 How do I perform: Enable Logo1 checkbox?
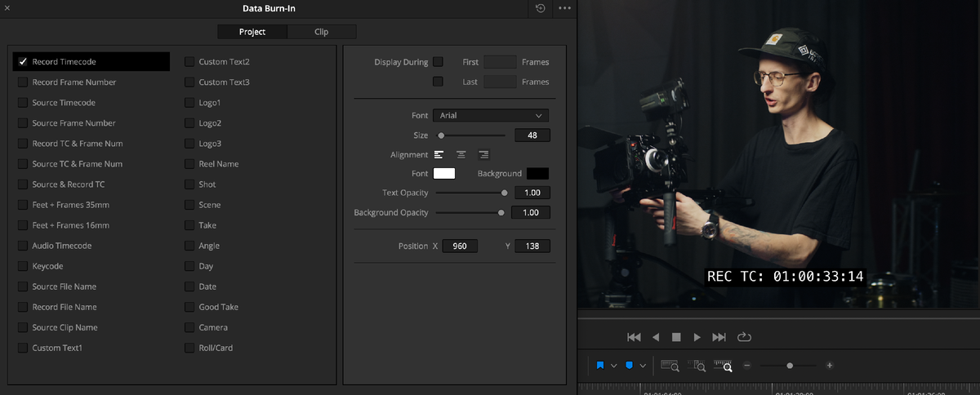189,103
